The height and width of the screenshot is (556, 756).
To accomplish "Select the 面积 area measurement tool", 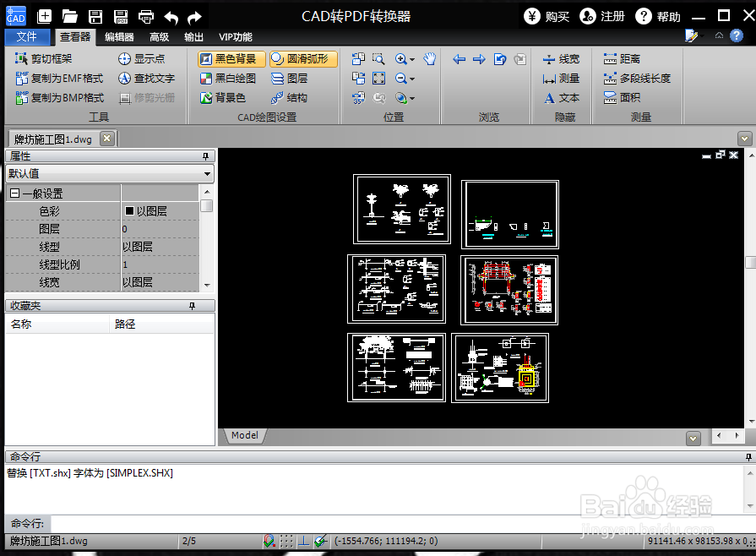I will pyautogui.click(x=622, y=98).
